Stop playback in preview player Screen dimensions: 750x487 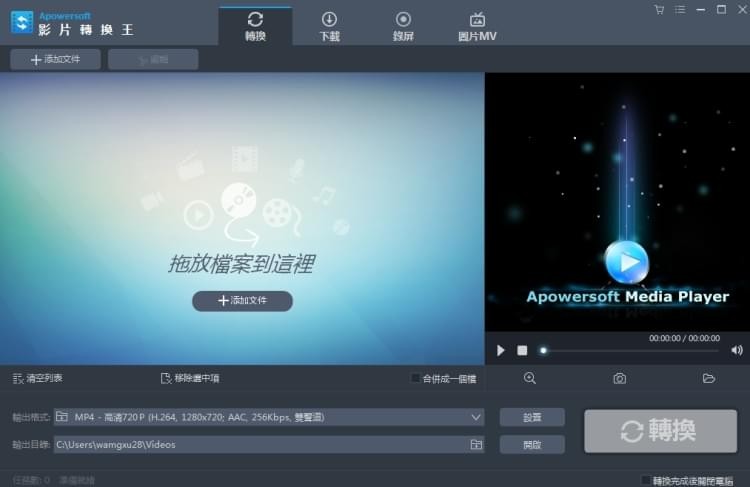522,351
